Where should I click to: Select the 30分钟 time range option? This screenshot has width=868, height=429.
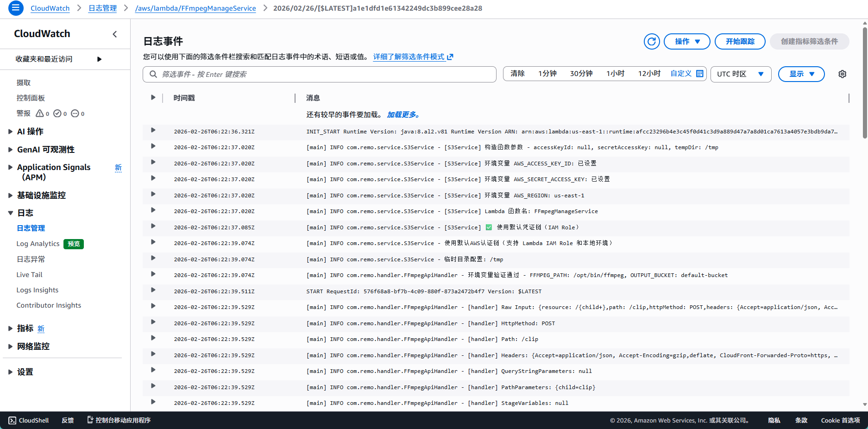(x=581, y=74)
